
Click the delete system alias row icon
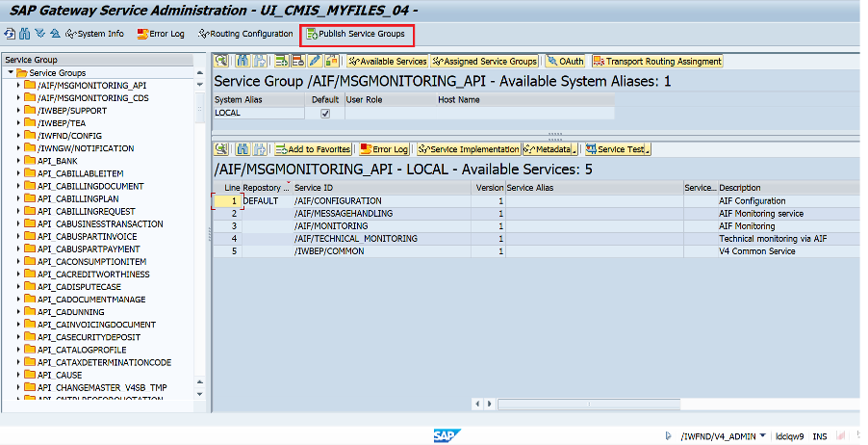(x=297, y=61)
